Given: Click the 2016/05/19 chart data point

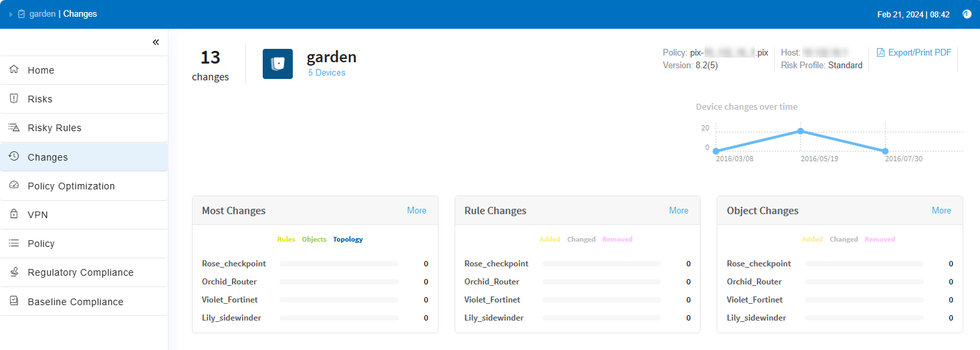Looking at the screenshot, I should (801, 131).
